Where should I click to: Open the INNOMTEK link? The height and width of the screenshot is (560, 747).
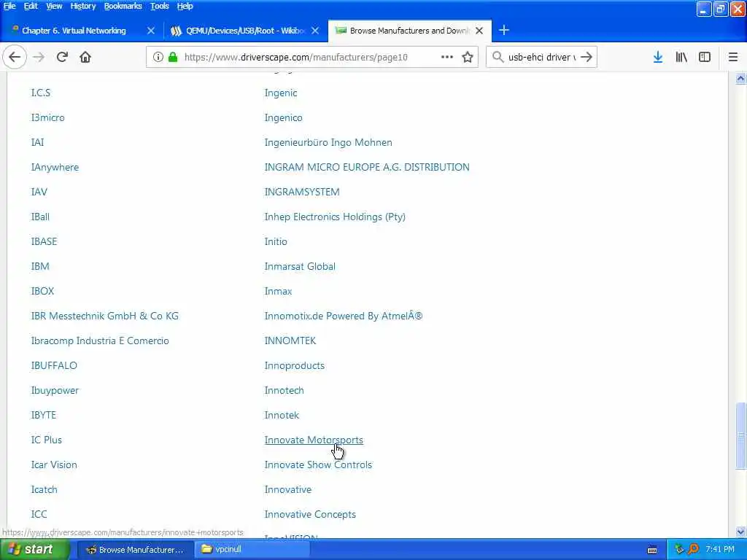[x=290, y=341]
